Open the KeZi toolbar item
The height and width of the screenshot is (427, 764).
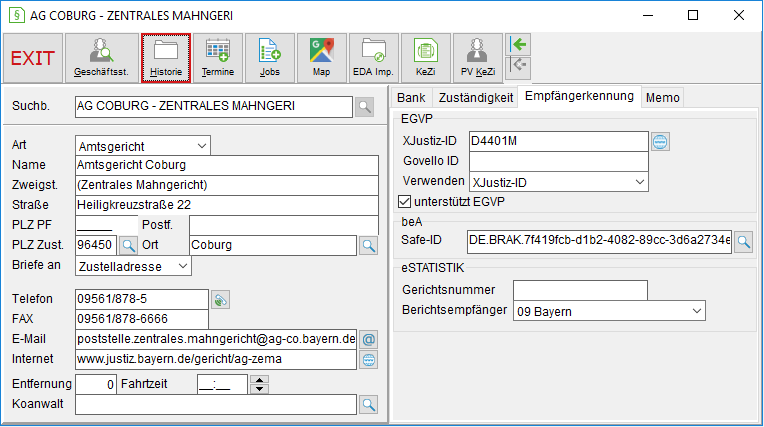click(425, 58)
